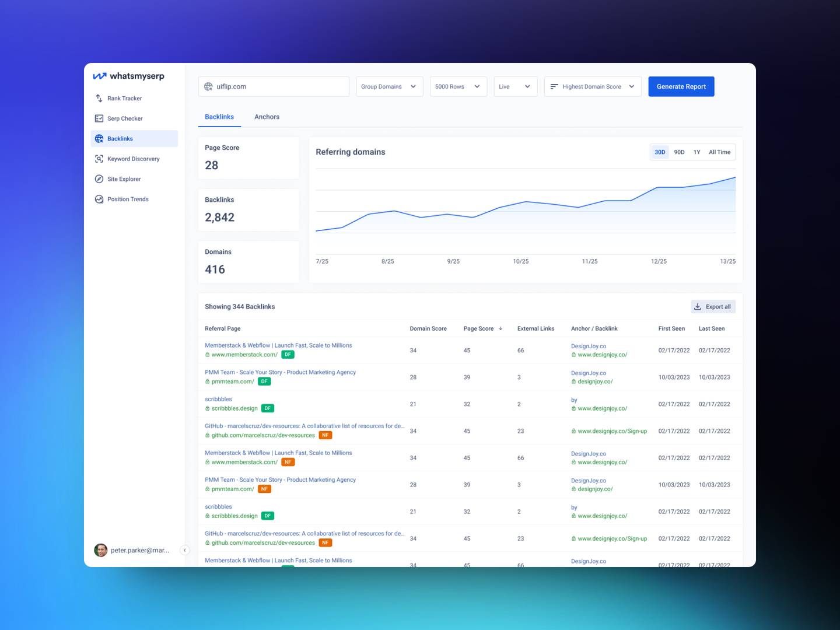
Task: Open Keyword Discovery
Action: point(133,159)
